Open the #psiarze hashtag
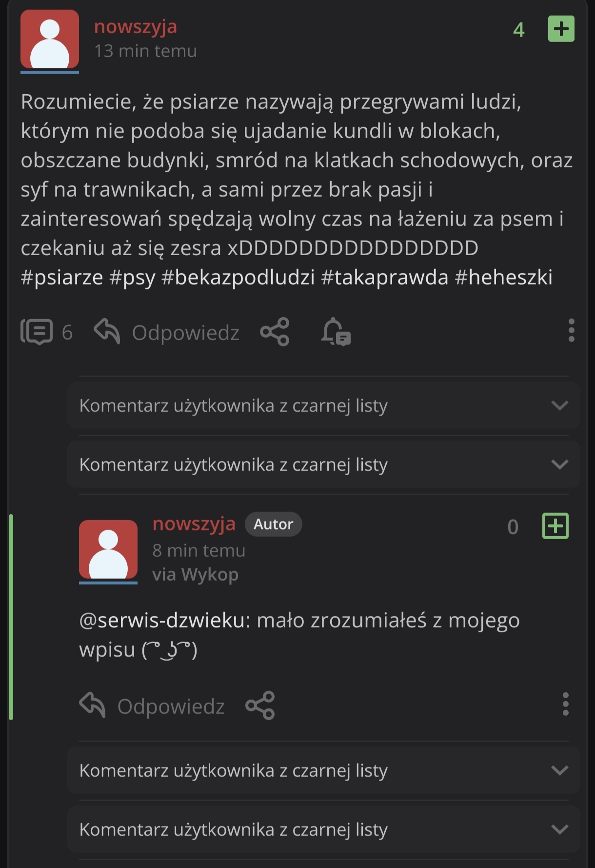595x868 pixels. 62,277
